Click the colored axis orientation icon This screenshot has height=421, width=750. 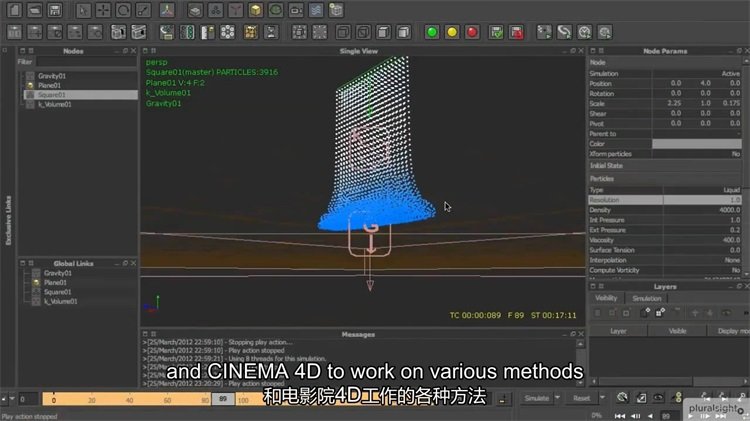(167, 10)
